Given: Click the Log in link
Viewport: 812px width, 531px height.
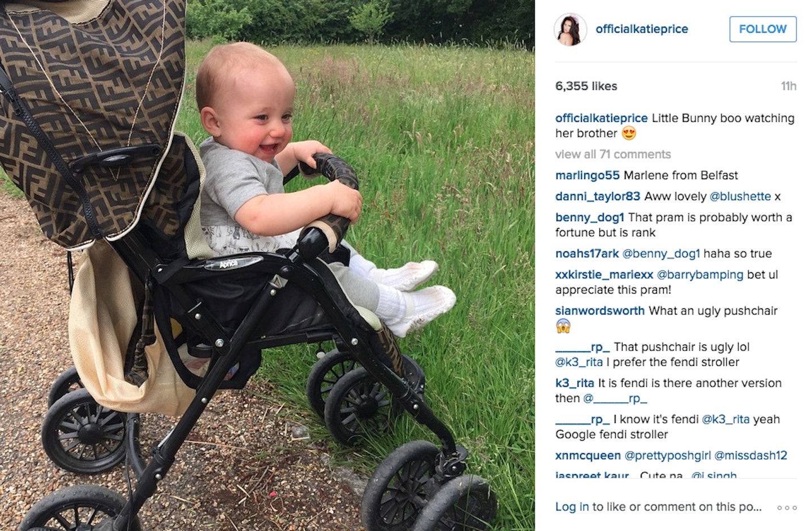Looking at the screenshot, I should click(x=572, y=507).
